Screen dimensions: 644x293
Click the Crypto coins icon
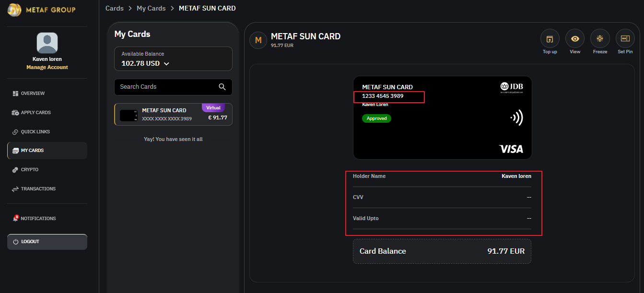pos(15,170)
